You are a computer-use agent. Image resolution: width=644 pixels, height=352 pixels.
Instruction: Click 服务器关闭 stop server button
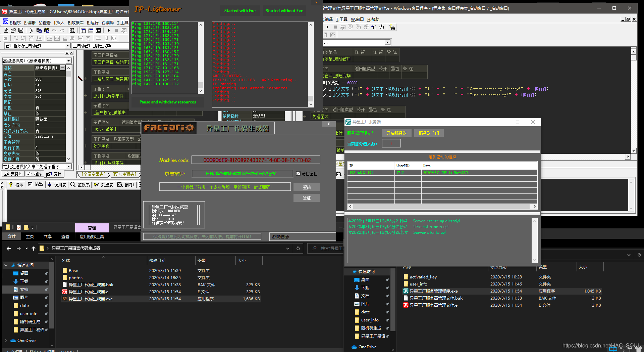pos(429,133)
